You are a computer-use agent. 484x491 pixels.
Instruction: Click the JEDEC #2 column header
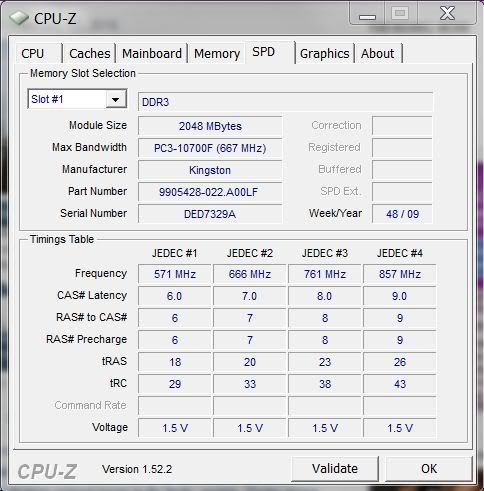pyautogui.click(x=250, y=253)
